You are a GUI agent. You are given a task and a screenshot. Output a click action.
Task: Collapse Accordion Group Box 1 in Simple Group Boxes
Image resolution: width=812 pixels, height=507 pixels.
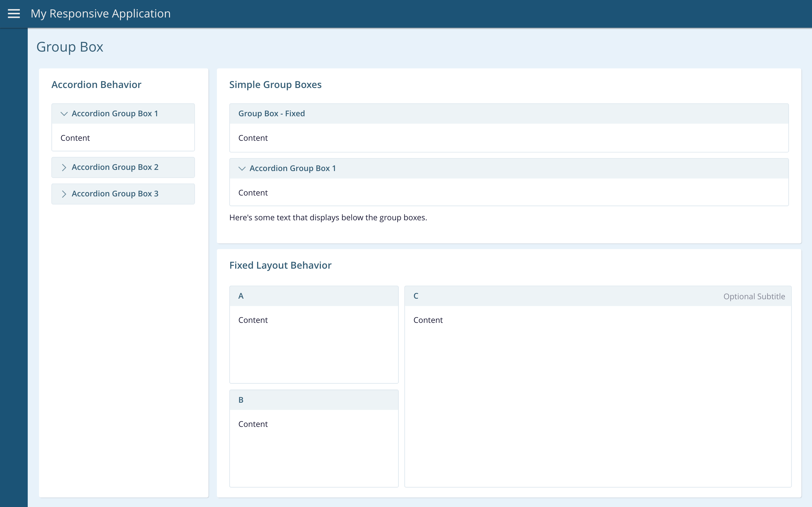pos(242,168)
